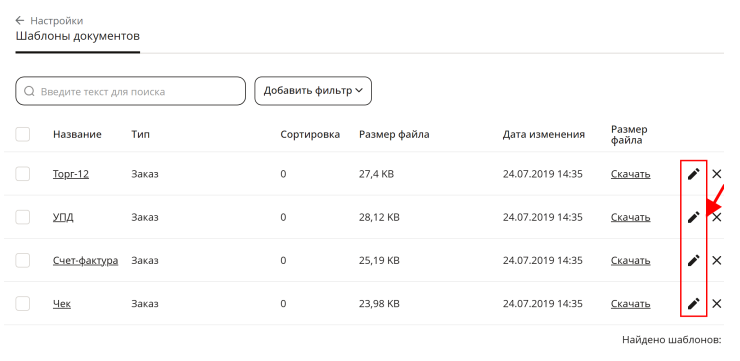Delete the УПД template with X icon

pos(716,217)
